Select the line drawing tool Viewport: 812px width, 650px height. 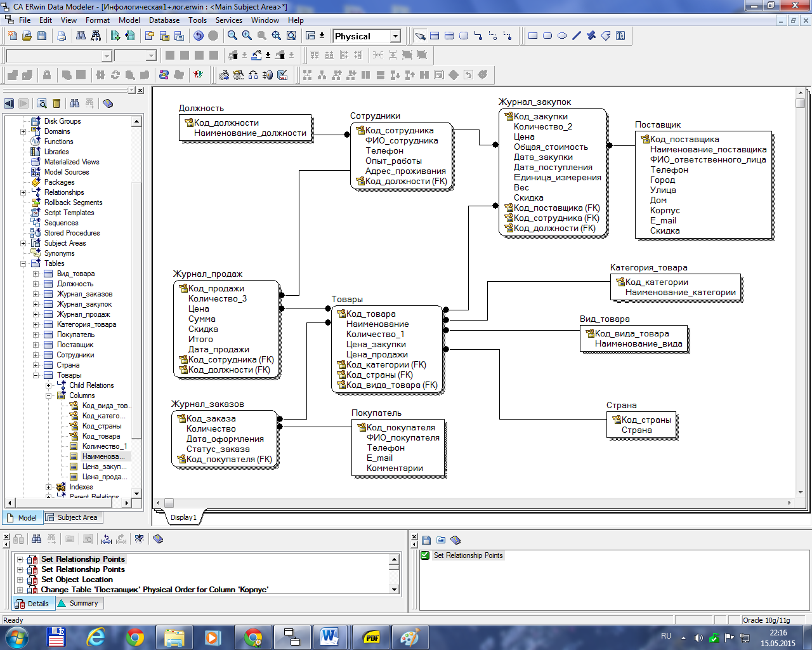coord(577,36)
